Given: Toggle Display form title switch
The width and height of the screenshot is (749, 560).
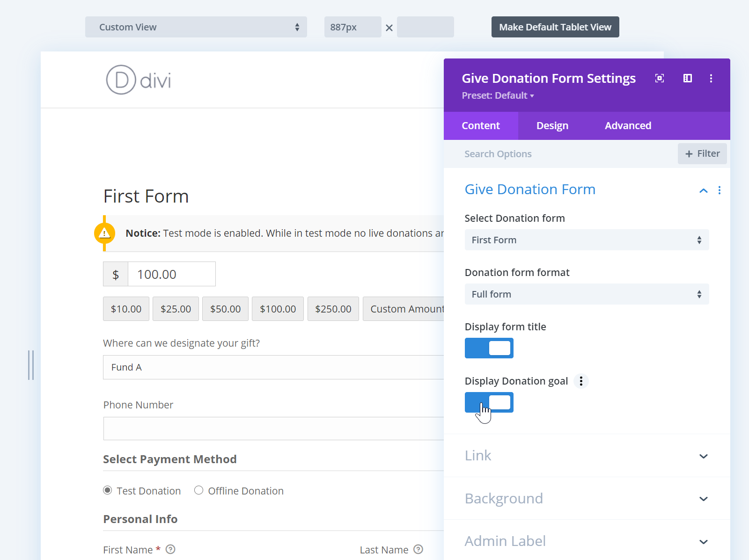Looking at the screenshot, I should pyautogui.click(x=489, y=348).
